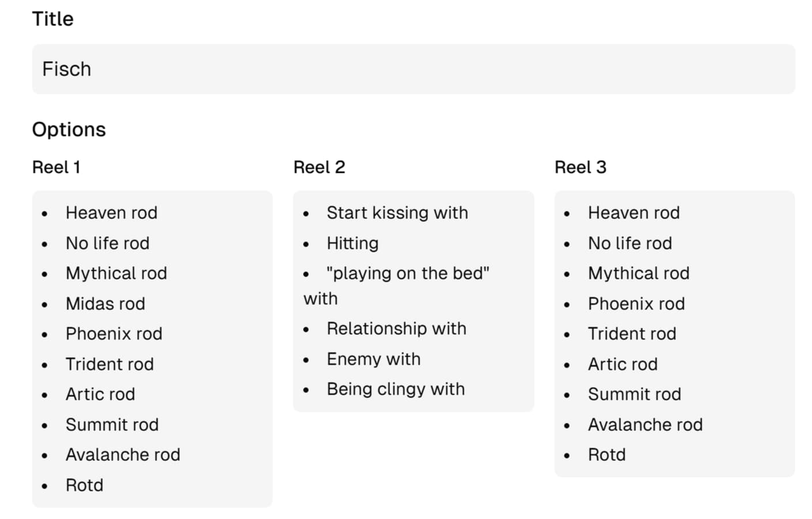This screenshot has height=519, width=812.
Task: Click 'Summit rod' in Reel 1 list
Action: point(112,425)
